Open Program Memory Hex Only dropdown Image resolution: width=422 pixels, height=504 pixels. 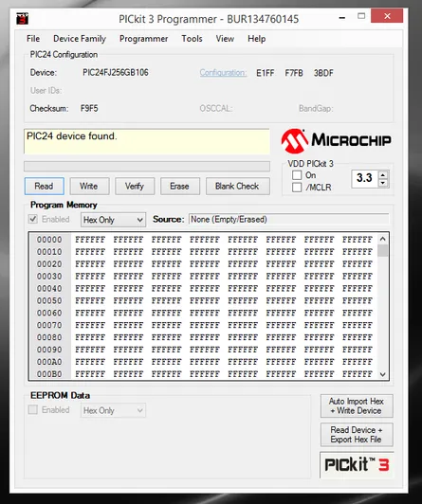pyautogui.click(x=113, y=220)
